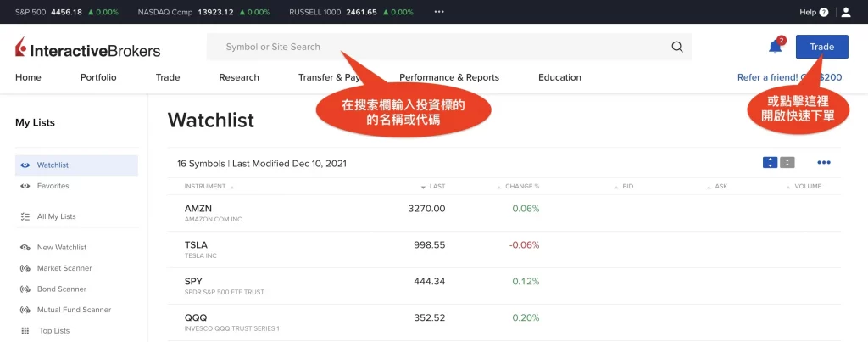The image size is (868, 342).
Task: Click the Top Lists grid icon
Action: coord(25,331)
